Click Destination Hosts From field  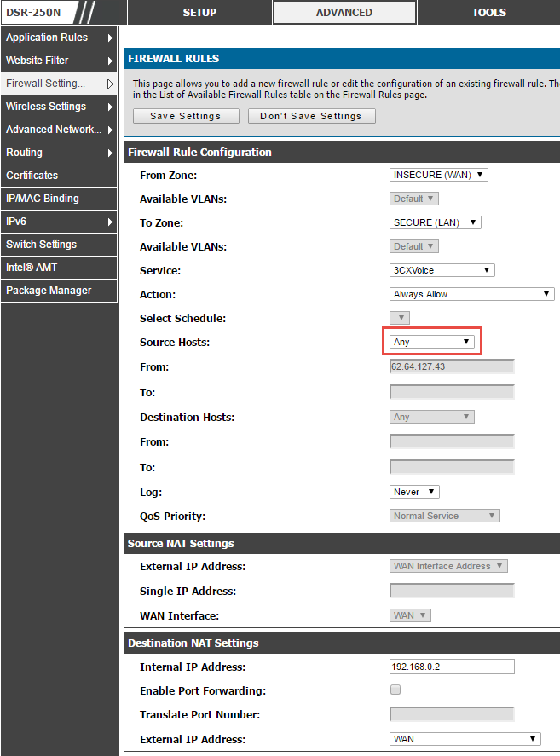[452, 441]
